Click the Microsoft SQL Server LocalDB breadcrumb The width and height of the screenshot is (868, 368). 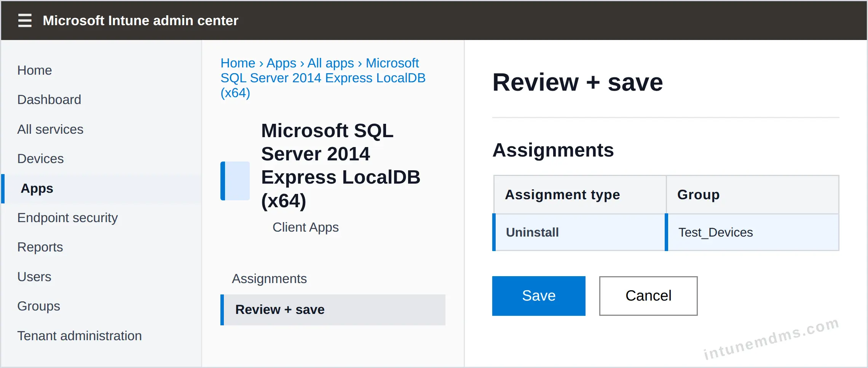(323, 78)
